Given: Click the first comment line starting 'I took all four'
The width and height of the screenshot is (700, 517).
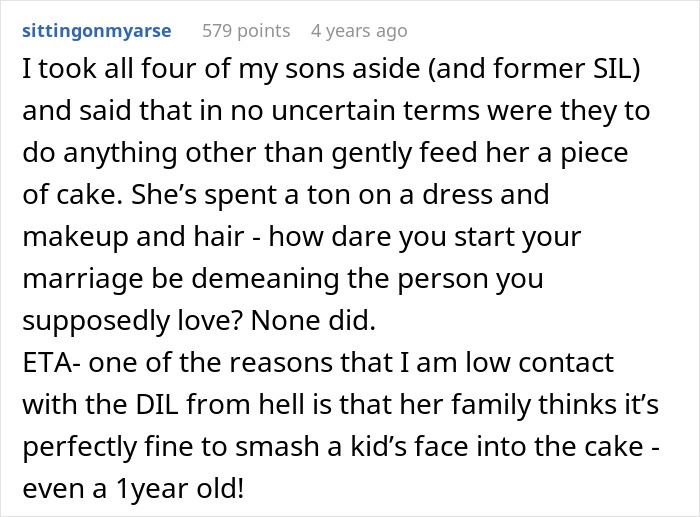Looking at the screenshot, I should coord(331,69).
